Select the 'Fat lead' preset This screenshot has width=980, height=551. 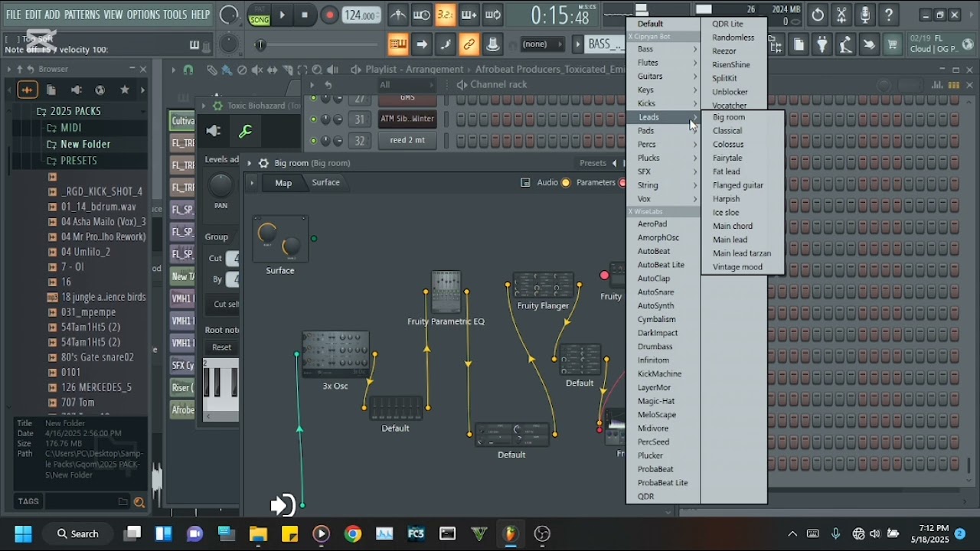pyautogui.click(x=726, y=171)
